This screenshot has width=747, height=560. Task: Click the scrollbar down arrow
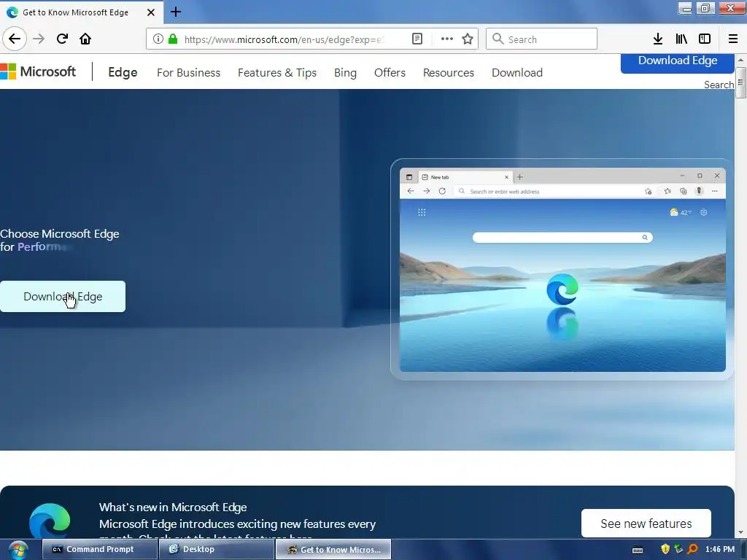[x=740, y=532]
